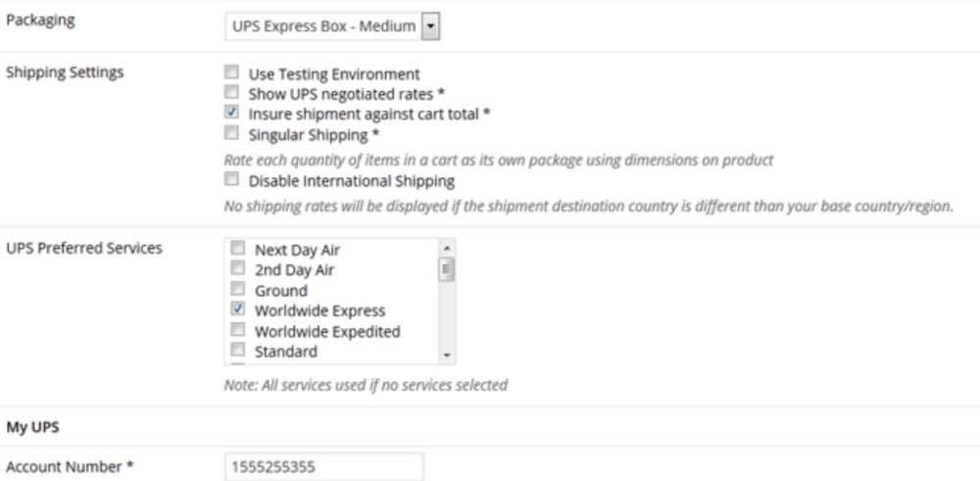The width and height of the screenshot is (980, 481).
Task: Click the Account Number input field
Action: [324, 466]
